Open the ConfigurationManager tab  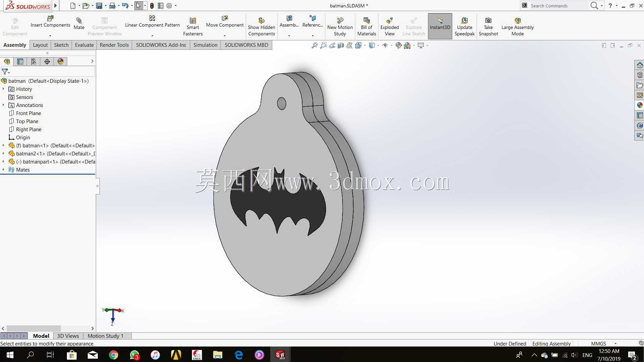click(34, 62)
